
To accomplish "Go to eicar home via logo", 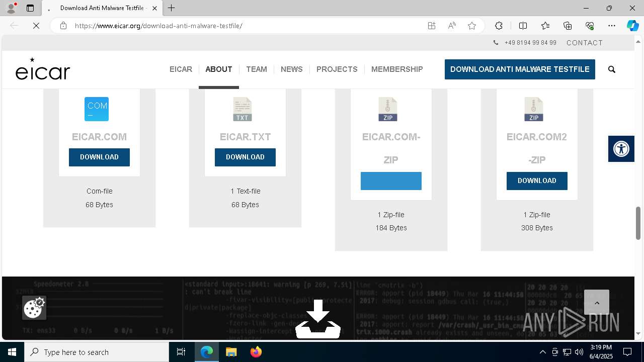I will 43,69.
